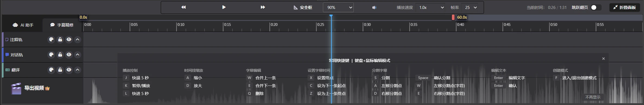
Task: Click the L key 快进 5 秒 hint
Action: click(x=136, y=94)
